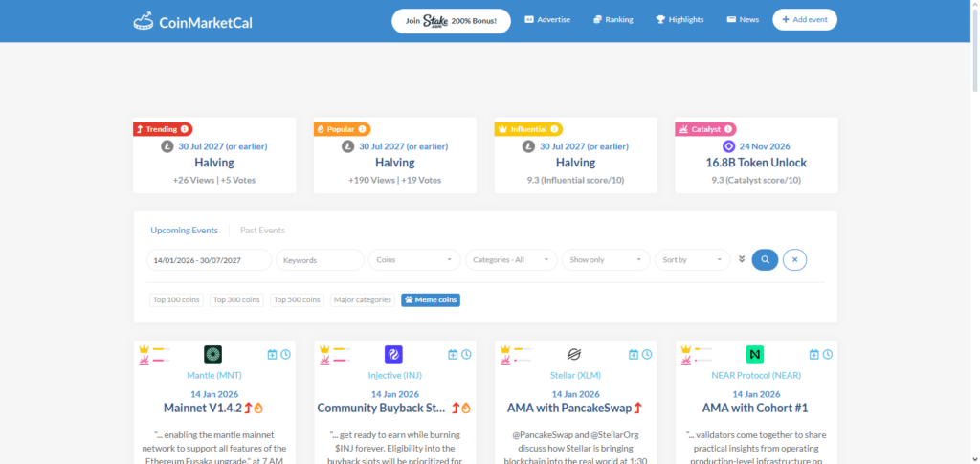Click the info icon on Influential badge
980x464 pixels.
pyautogui.click(x=554, y=129)
